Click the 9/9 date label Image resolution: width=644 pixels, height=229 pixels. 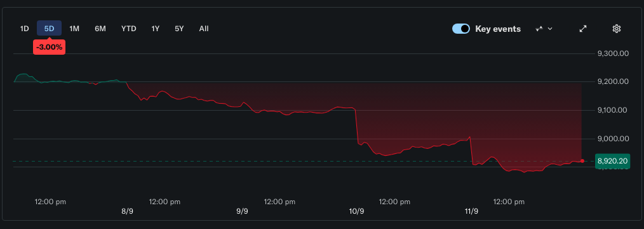click(242, 211)
